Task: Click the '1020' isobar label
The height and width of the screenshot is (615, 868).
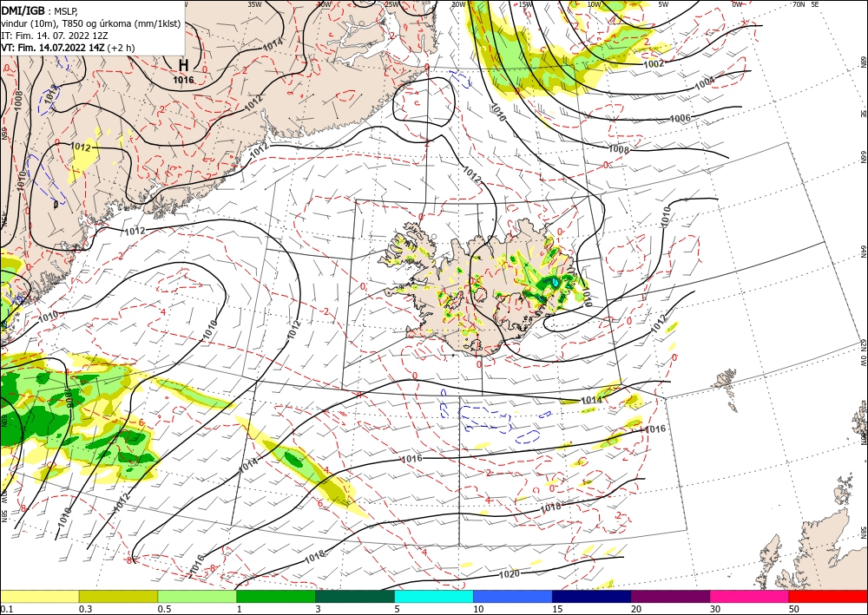Action: (510, 574)
